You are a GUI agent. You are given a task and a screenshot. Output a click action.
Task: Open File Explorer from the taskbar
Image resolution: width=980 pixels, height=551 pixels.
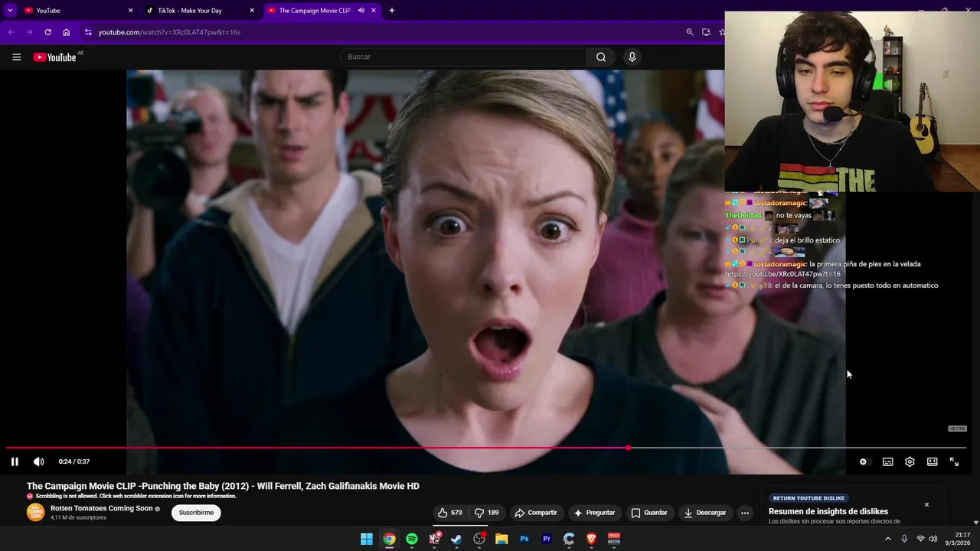tap(501, 539)
